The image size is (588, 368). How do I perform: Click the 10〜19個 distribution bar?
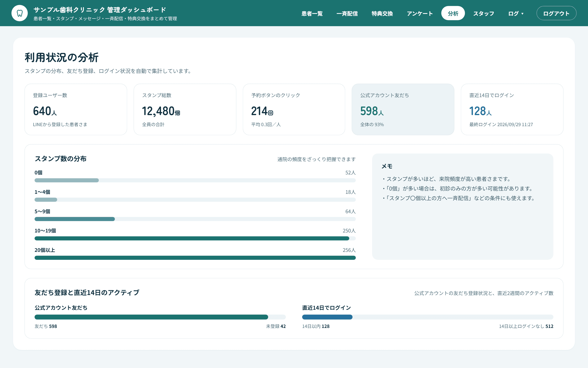(x=195, y=239)
